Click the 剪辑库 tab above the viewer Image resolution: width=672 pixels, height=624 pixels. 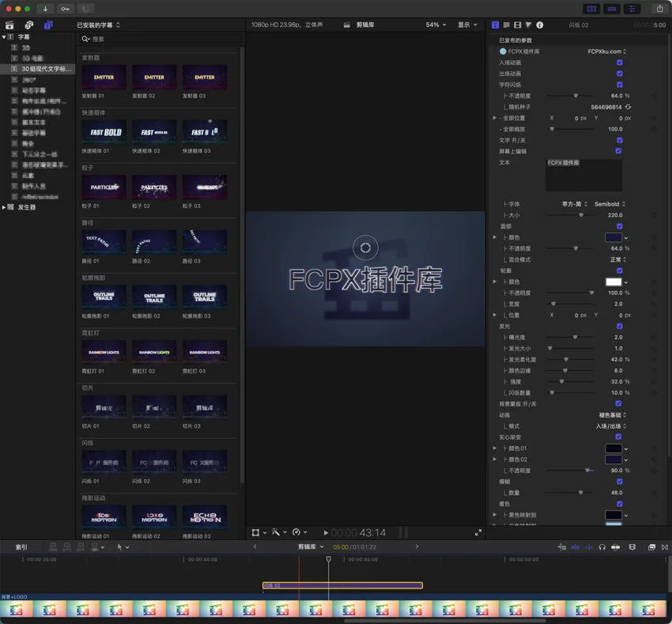click(x=364, y=25)
